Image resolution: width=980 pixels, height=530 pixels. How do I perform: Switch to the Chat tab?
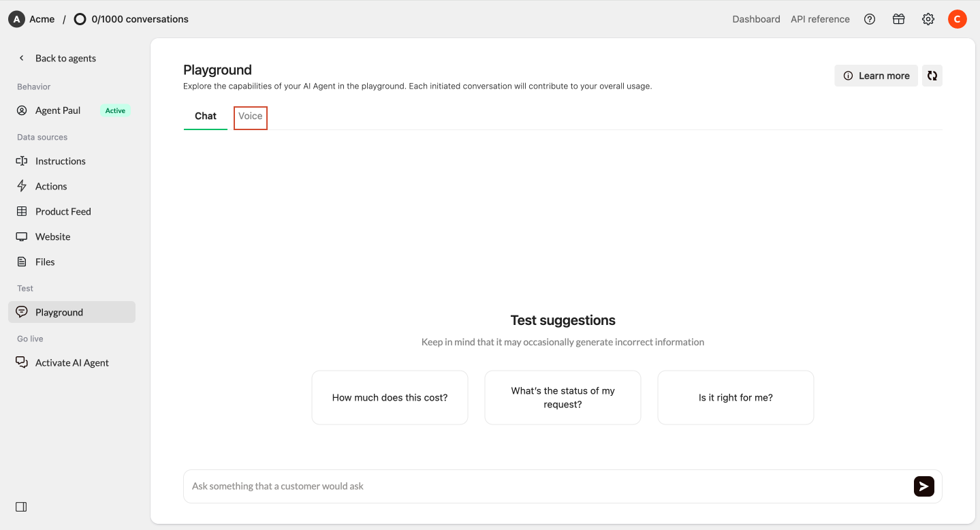[206, 116]
